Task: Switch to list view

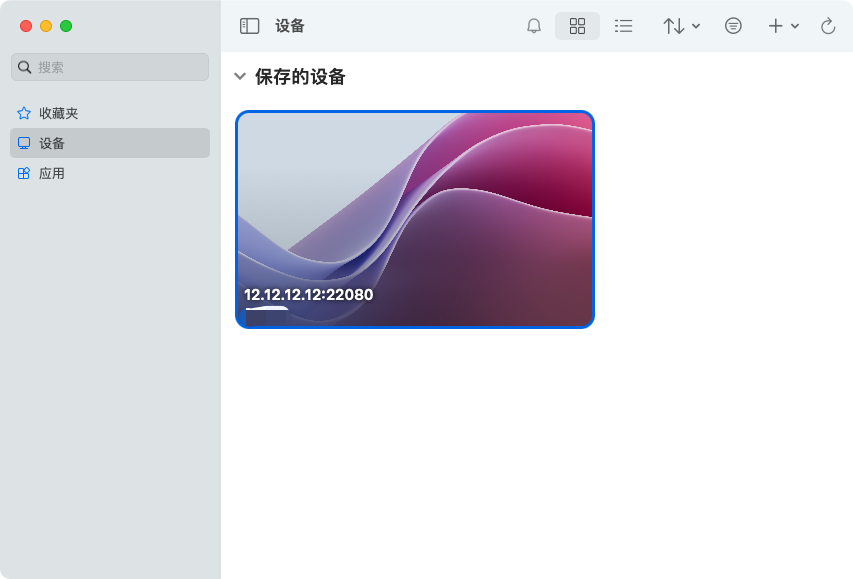Action: [623, 26]
